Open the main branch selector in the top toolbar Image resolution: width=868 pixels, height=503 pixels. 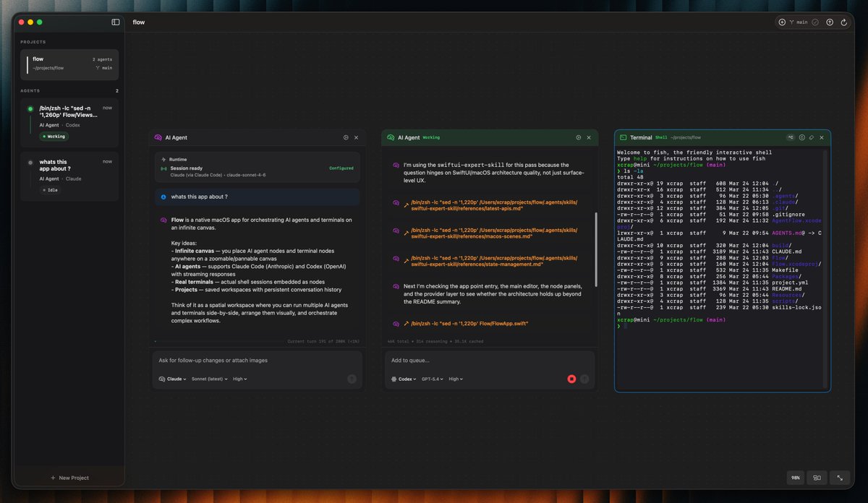[799, 22]
